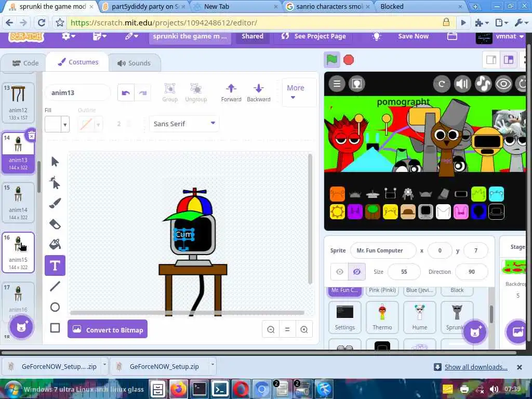Select the anim15 costume thumbnail
The width and height of the screenshot is (532, 399).
tap(18, 252)
